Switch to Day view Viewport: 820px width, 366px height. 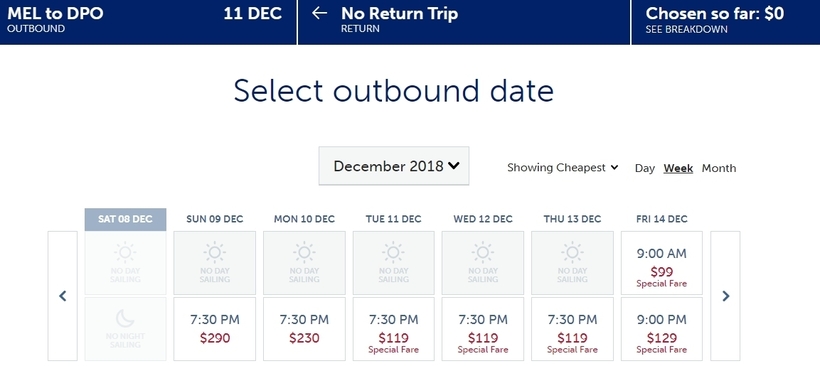point(644,168)
